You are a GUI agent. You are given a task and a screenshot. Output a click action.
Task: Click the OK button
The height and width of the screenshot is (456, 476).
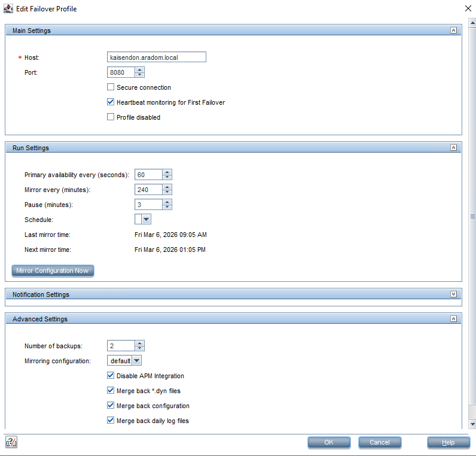point(329,442)
